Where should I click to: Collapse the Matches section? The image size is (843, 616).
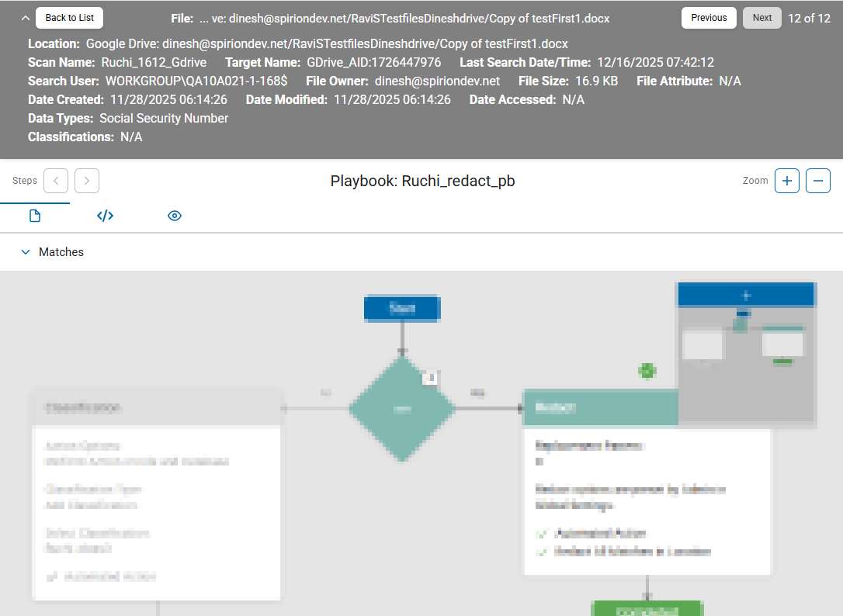24,252
